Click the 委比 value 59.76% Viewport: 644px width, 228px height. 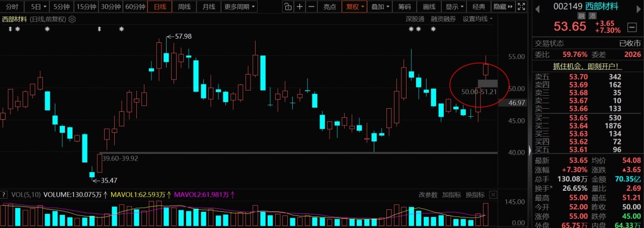point(575,54)
